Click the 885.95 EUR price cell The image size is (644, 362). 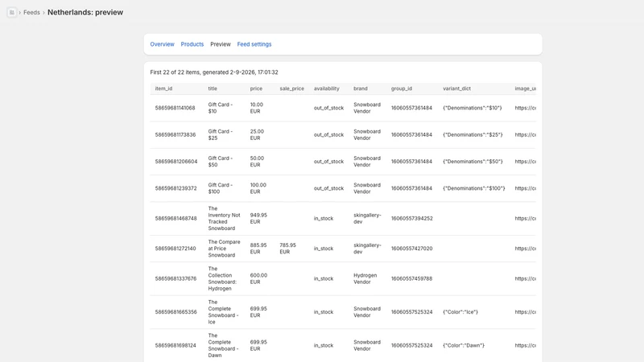click(x=258, y=249)
